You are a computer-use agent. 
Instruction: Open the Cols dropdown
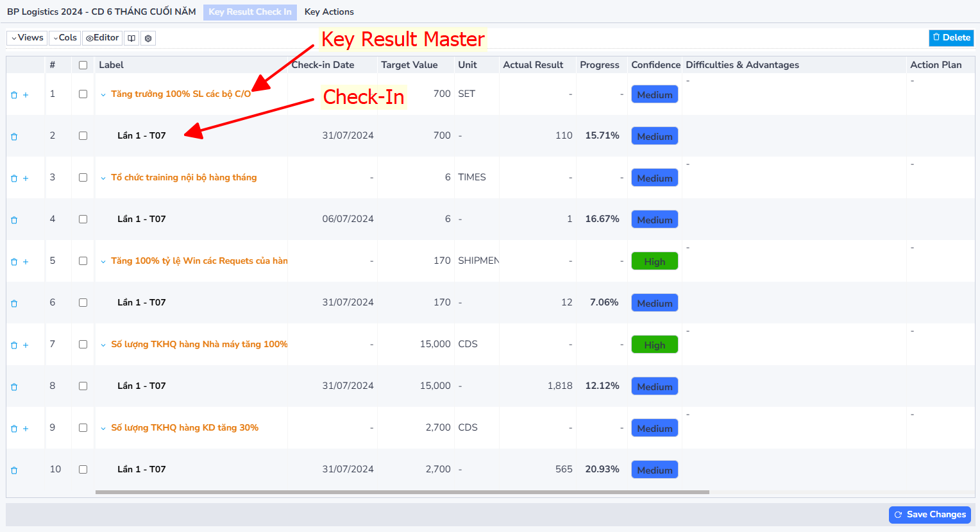click(65, 38)
